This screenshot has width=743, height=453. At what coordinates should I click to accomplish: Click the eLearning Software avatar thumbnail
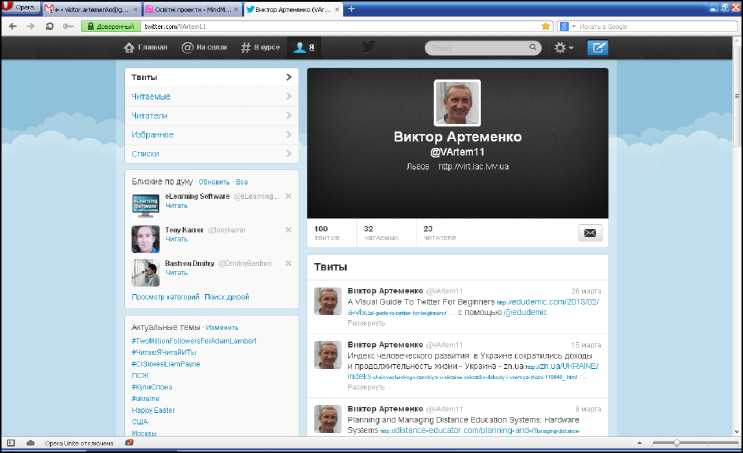[x=145, y=205]
